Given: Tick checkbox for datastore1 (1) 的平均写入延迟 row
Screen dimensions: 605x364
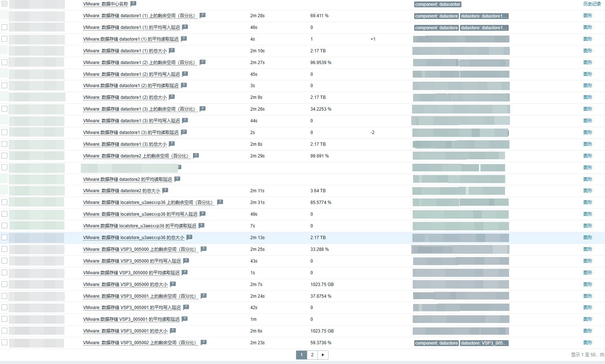Looking at the screenshot, I should (4, 27).
